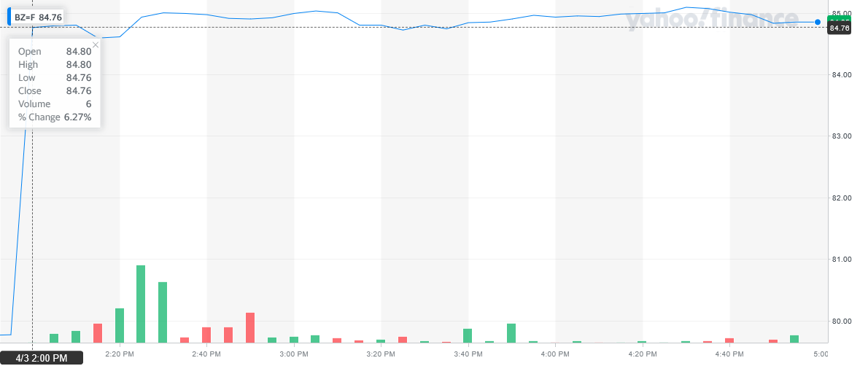Click the 3:20 PM time axis label
The height and width of the screenshot is (374, 868).
coord(381,354)
